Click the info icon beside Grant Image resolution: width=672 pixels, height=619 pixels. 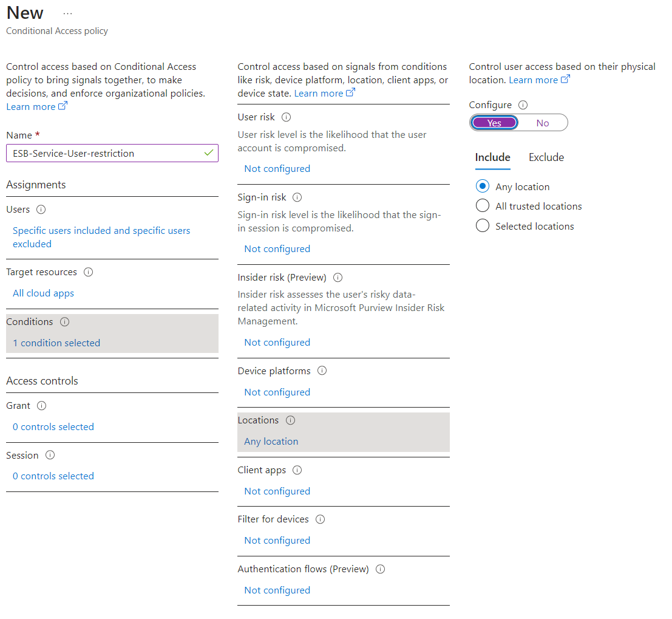(41, 405)
